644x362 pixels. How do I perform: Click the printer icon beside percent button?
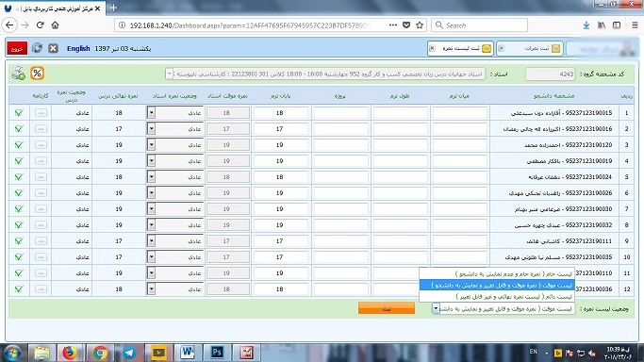click(19, 74)
